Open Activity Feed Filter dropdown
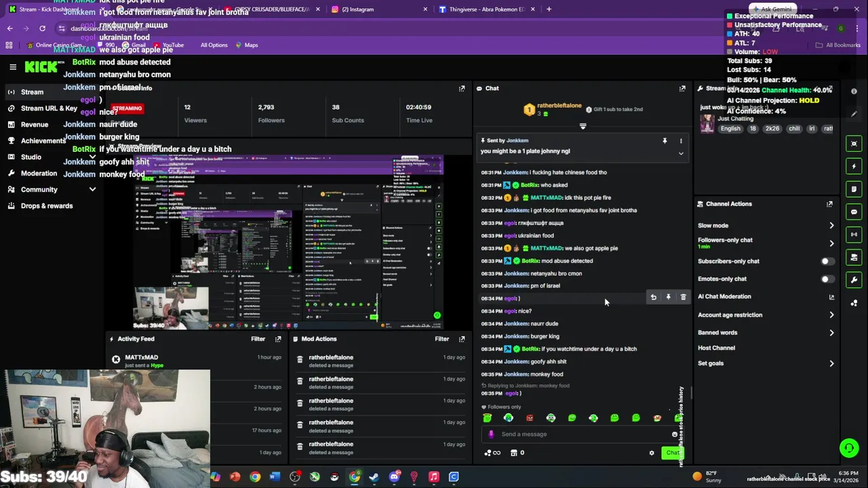The height and width of the screenshot is (488, 868). [258, 339]
